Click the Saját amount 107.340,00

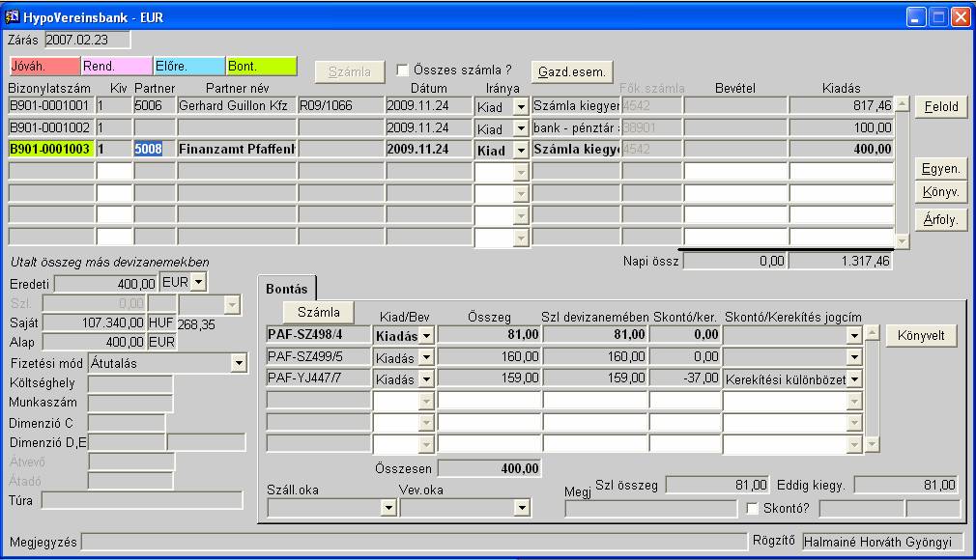[94, 322]
